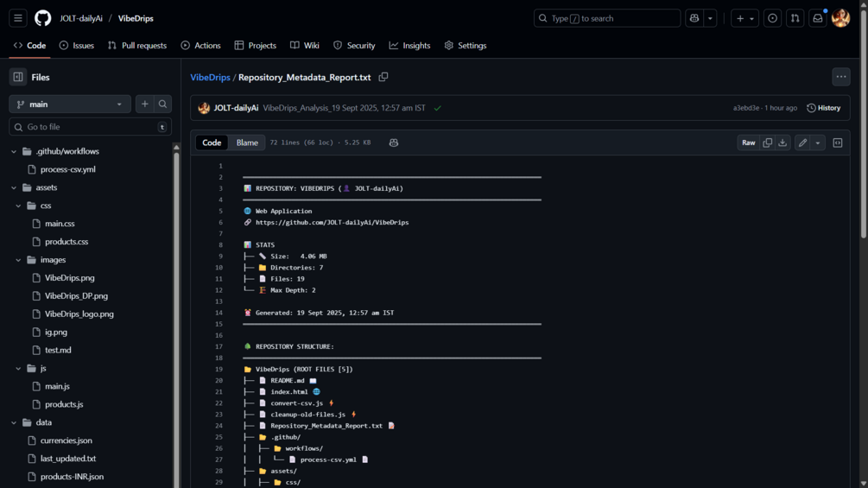868x488 pixels.
Task: Open the symbols side panel
Action: point(838,143)
